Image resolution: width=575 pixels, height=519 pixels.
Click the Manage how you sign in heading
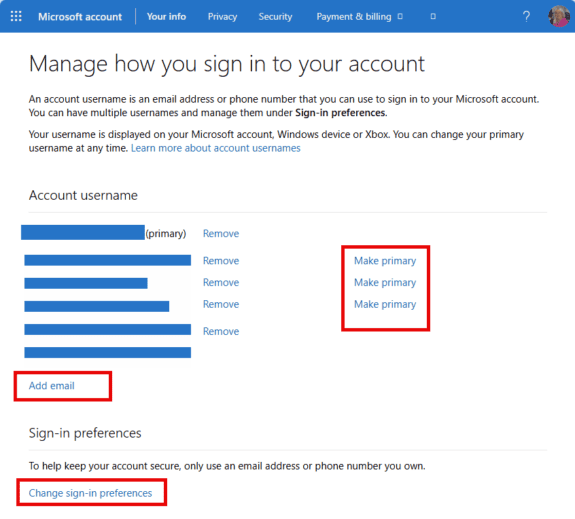227,64
